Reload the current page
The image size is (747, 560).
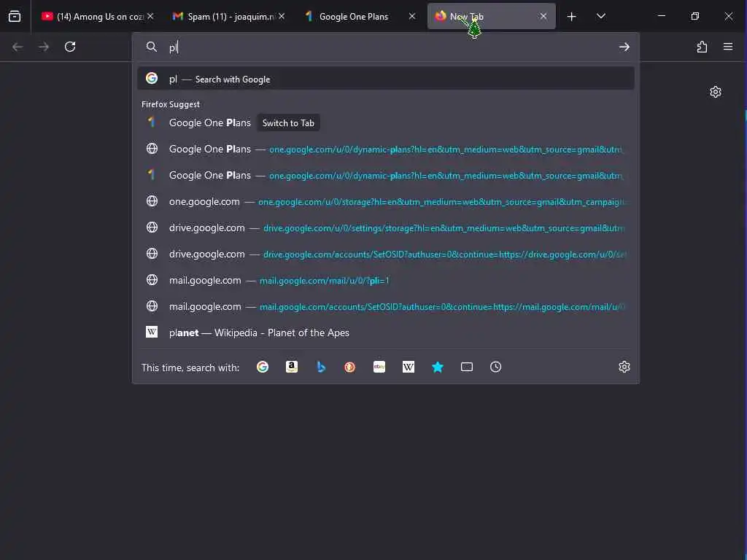click(x=70, y=47)
